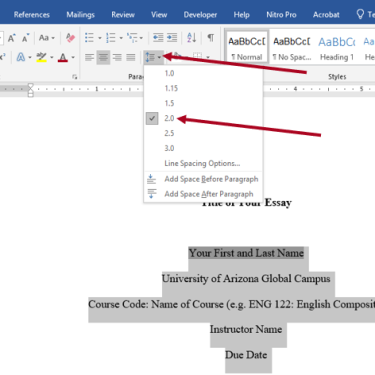Open the Review tab

(x=123, y=15)
